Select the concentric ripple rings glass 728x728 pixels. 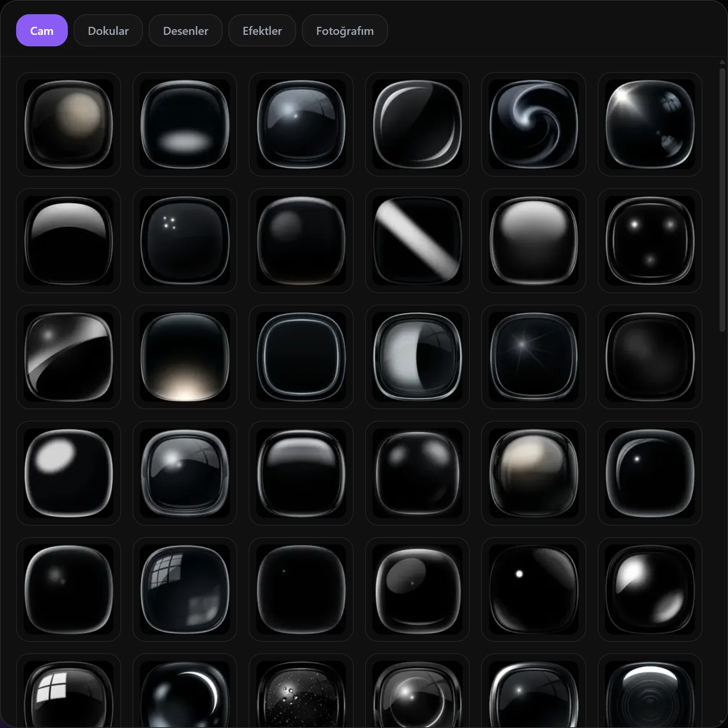tap(650, 690)
